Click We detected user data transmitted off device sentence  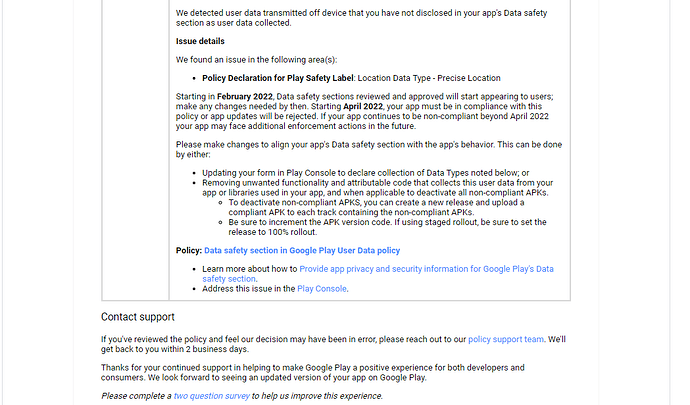(x=361, y=18)
